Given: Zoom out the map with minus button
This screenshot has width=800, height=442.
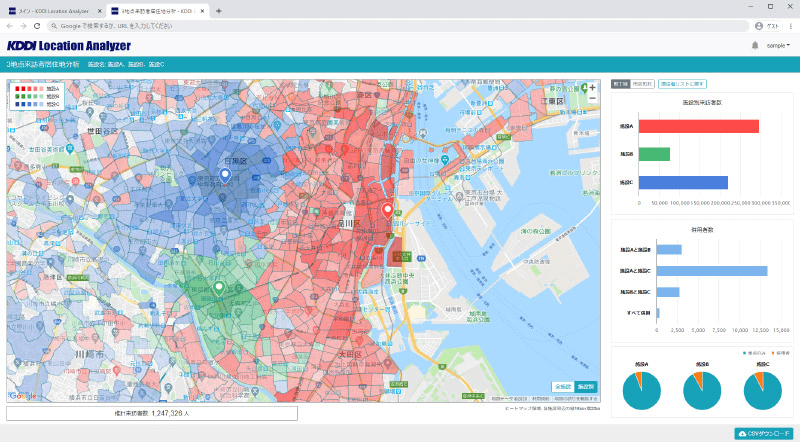Looking at the screenshot, I should [x=592, y=99].
